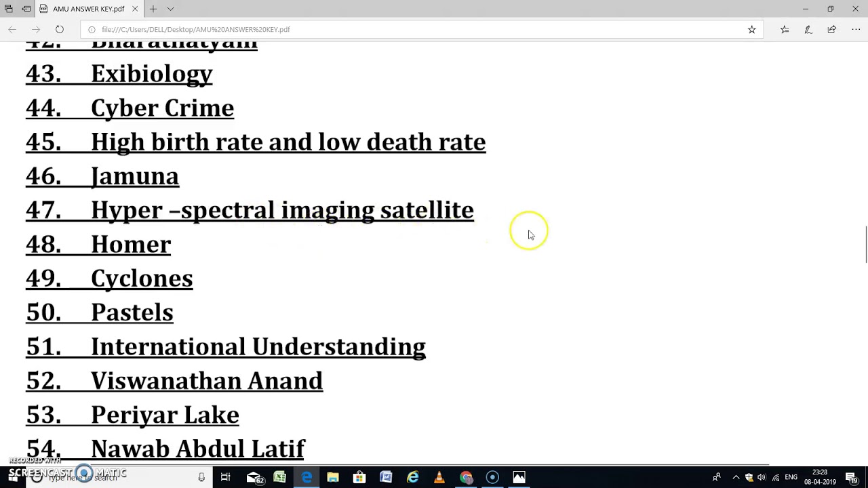Screen dimensions: 868x488
Task: Set these tabs aside icon
Action: pyautogui.click(x=26, y=9)
